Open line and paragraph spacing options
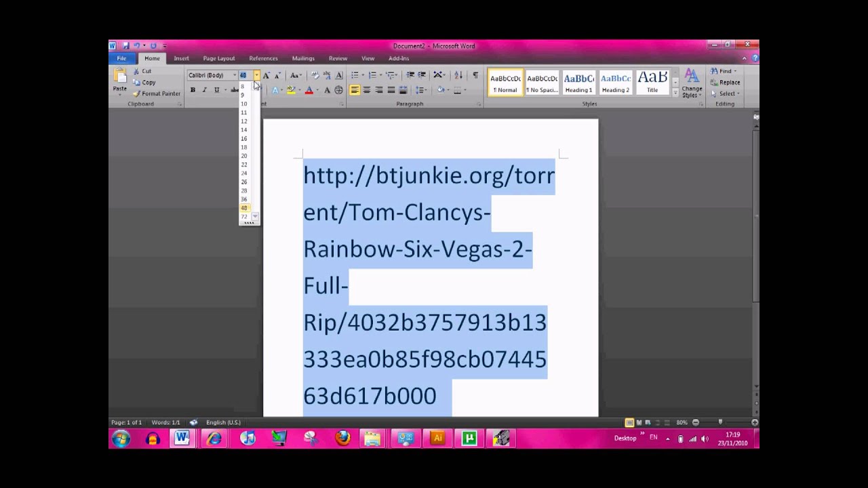868x488 pixels. tap(421, 90)
